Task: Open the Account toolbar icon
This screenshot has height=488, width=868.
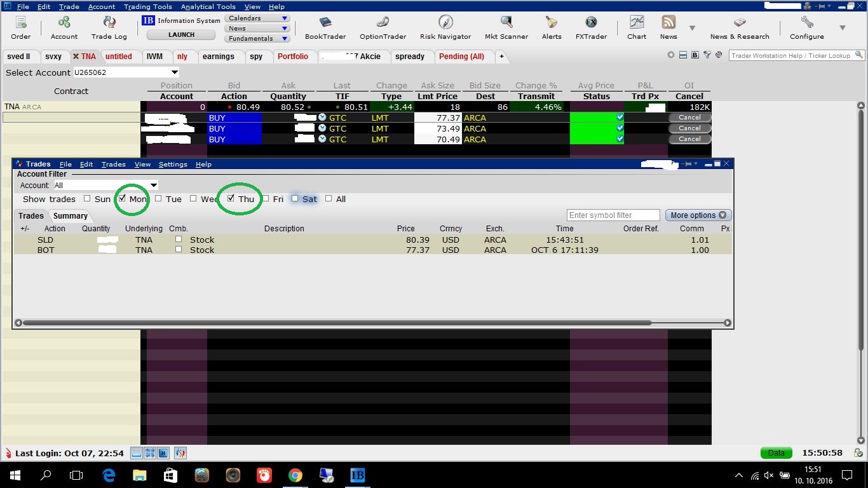Action: point(64,28)
